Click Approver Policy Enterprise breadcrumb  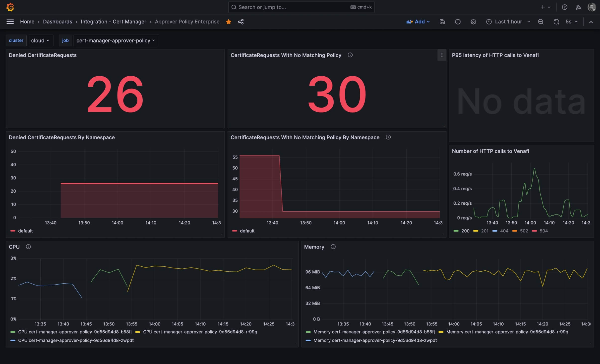(187, 22)
